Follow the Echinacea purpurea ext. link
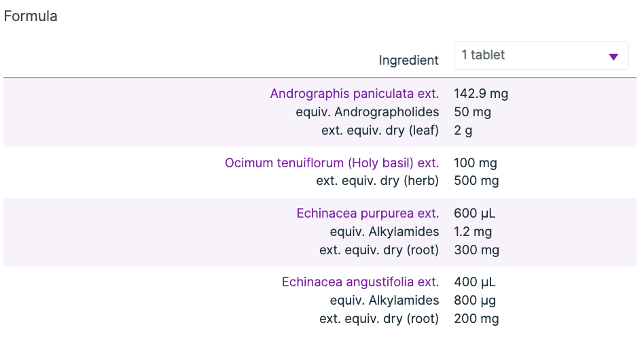 (x=368, y=214)
